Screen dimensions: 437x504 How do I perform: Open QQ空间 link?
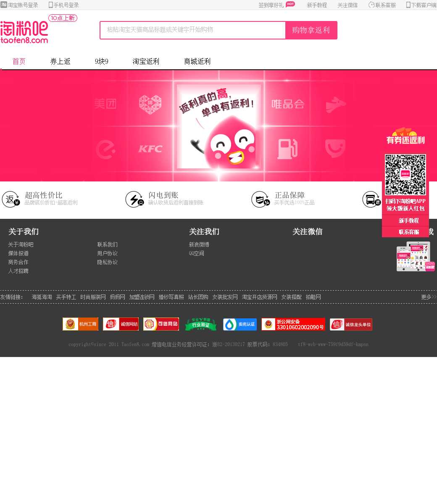[x=196, y=253]
